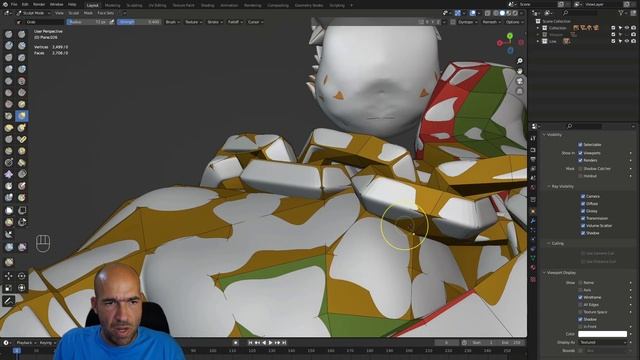Click the Playback button in timeline
The height and width of the screenshot is (360, 640).
pyautogui.click(x=26, y=343)
